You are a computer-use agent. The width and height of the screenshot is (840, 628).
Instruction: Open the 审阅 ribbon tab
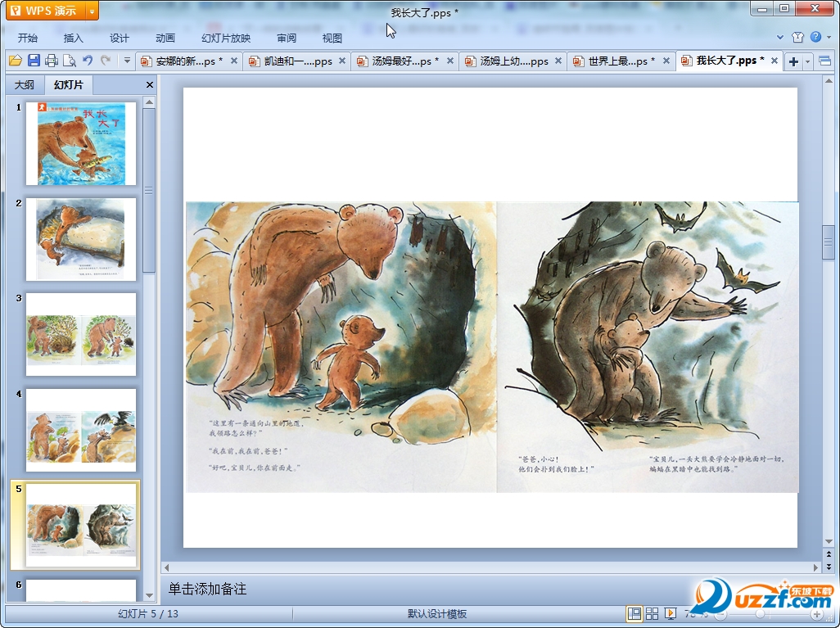(x=287, y=38)
